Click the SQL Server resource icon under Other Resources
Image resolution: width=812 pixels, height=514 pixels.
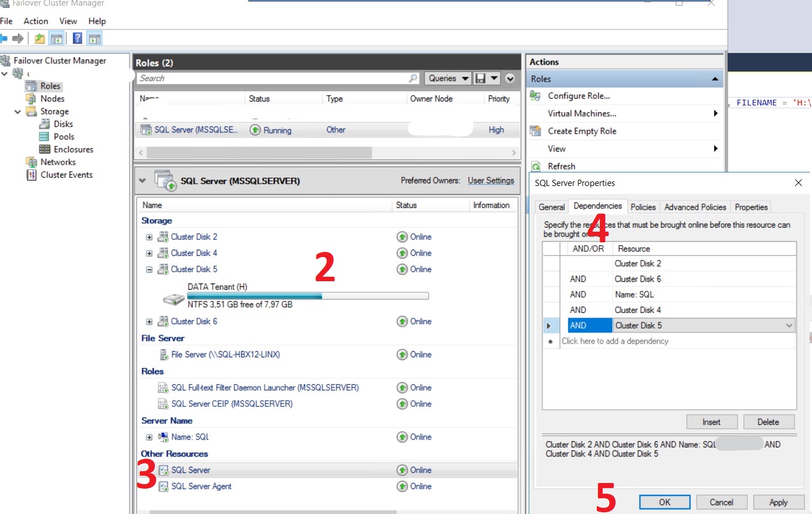163,470
